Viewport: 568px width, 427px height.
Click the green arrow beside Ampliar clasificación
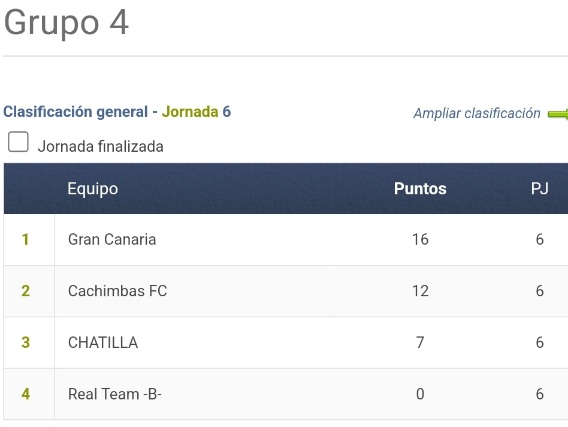[x=558, y=114]
